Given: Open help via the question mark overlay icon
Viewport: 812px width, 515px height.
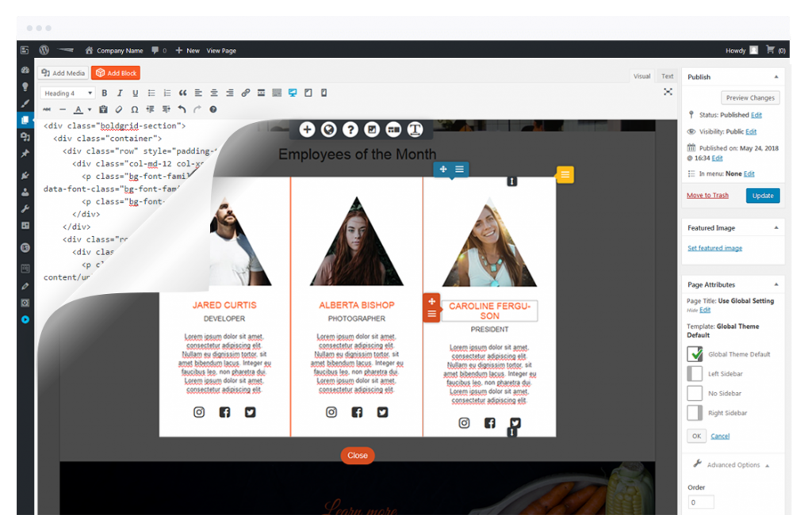Looking at the screenshot, I should 351,129.
